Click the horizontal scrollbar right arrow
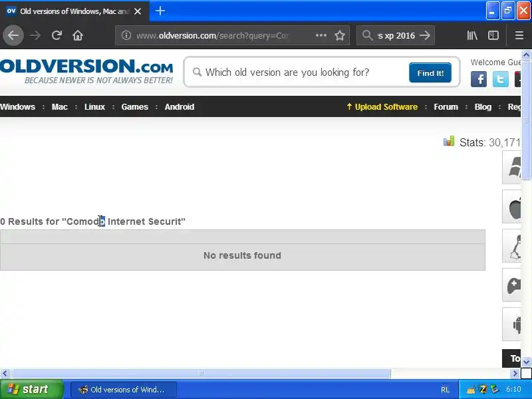532x399 pixels. click(515, 374)
